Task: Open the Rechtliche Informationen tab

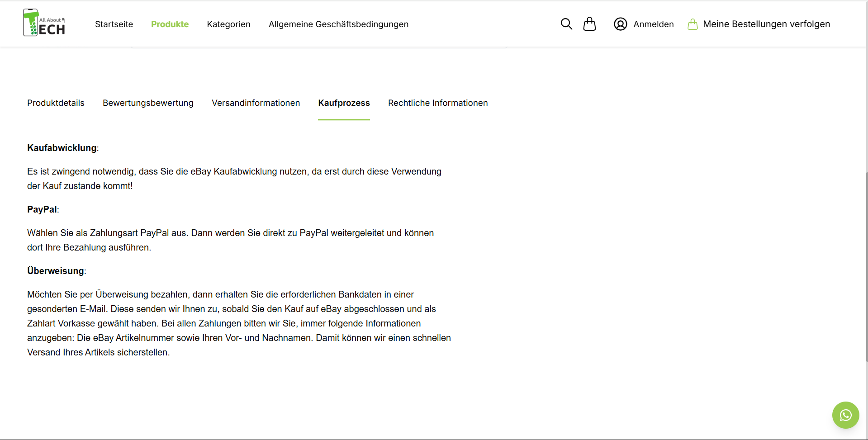Action: (x=438, y=103)
